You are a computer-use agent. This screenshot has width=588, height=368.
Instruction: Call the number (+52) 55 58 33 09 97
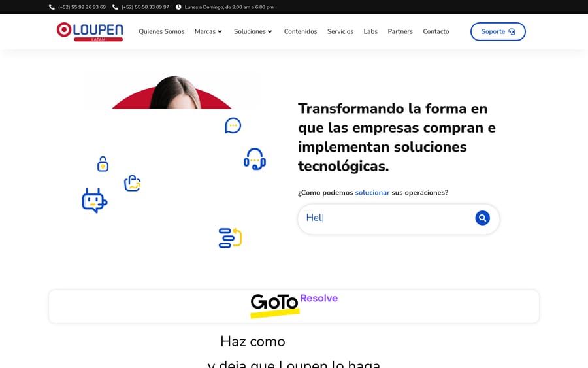[x=145, y=7]
